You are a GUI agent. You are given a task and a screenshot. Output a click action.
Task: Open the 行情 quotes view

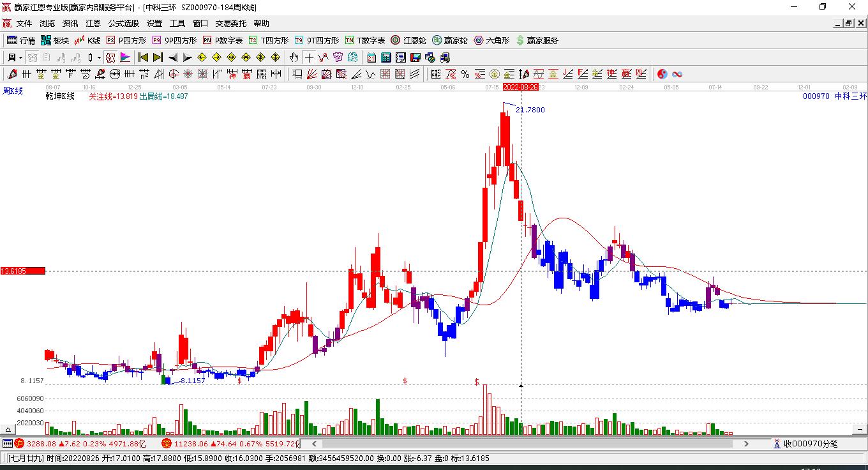point(21,40)
